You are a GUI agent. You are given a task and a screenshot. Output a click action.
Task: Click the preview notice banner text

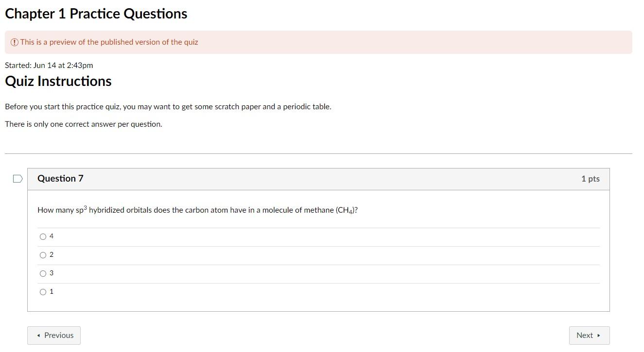(x=108, y=42)
